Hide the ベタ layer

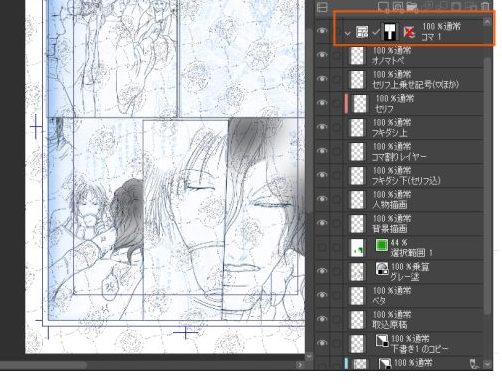tap(322, 295)
